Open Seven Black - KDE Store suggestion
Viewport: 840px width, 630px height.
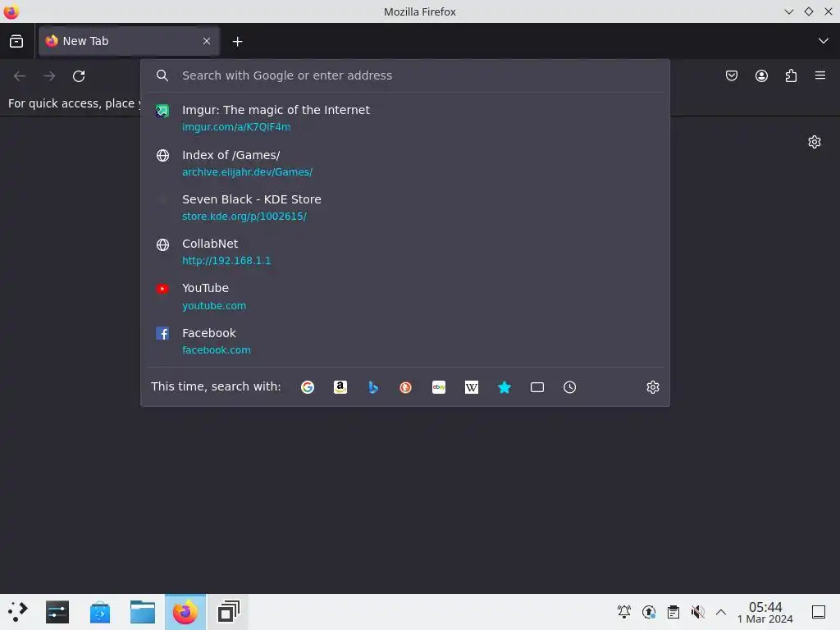tap(405, 208)
